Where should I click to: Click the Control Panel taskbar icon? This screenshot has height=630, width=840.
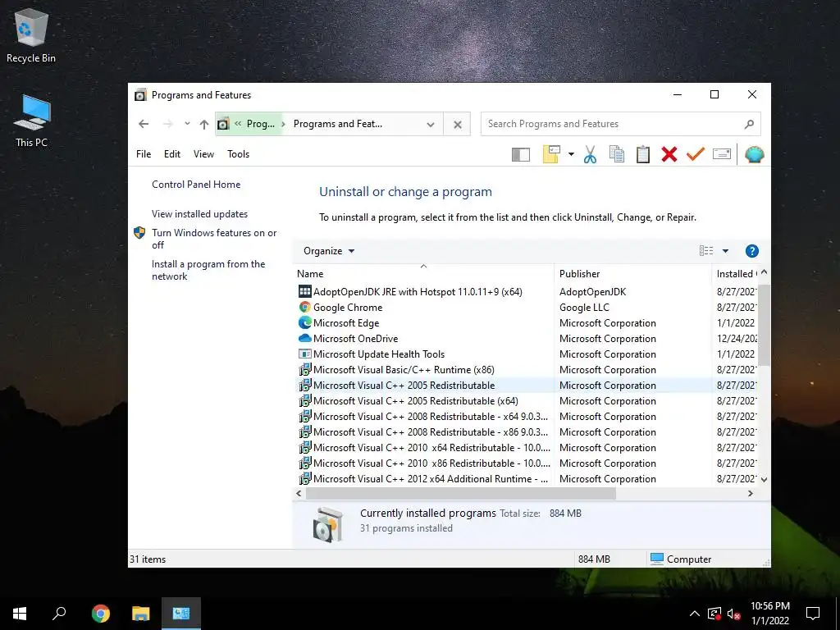tap(181, 614)
